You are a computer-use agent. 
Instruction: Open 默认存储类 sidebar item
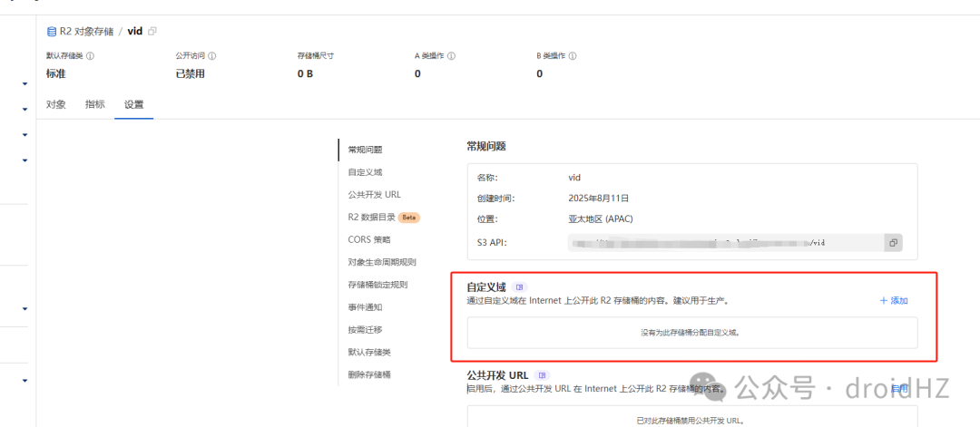coord(369,352)
